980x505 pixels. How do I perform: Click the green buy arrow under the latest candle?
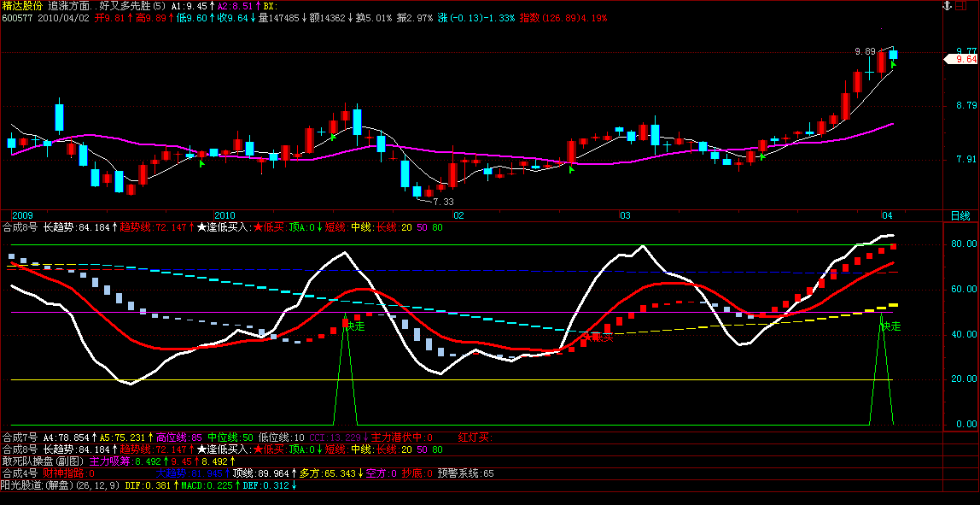click(893, 64)
